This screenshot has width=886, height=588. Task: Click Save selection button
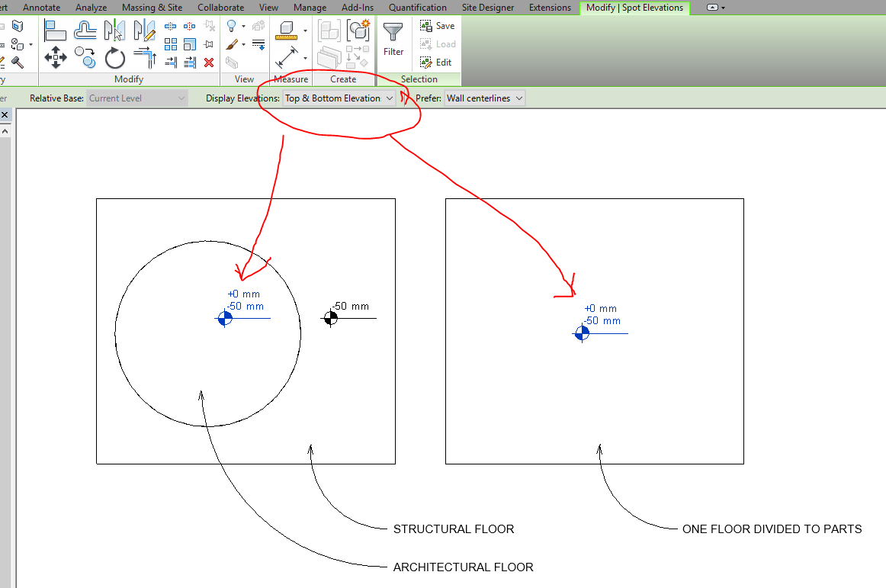[x=438, y=26]
